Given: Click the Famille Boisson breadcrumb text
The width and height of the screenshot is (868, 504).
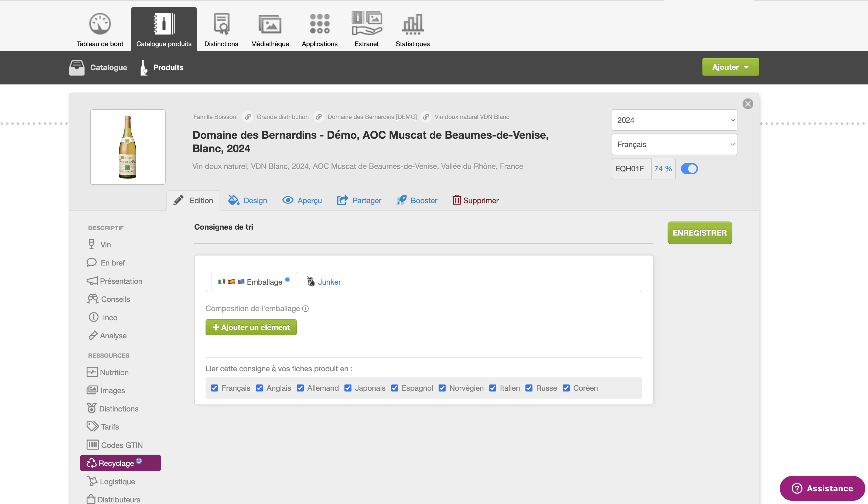Looking at the screenshot, I should [215, 117].
